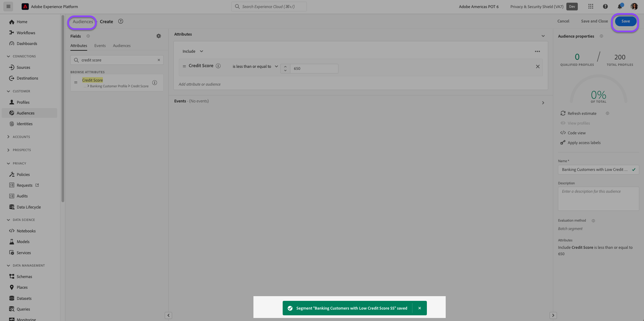Image resolution: width=644 pixels, height=321 pixels.
Task: Show info for Credit Score browse attribute
Action: point(155,83)
